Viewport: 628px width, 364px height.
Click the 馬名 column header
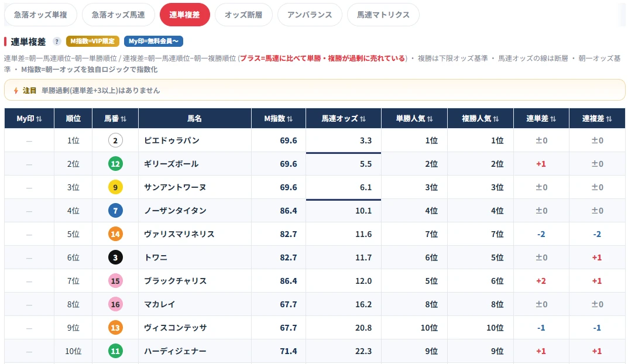pos(195,119)
